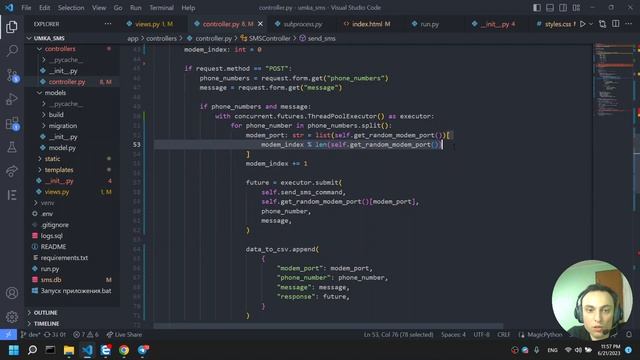Switch to styles.css tab

point(558,24)
